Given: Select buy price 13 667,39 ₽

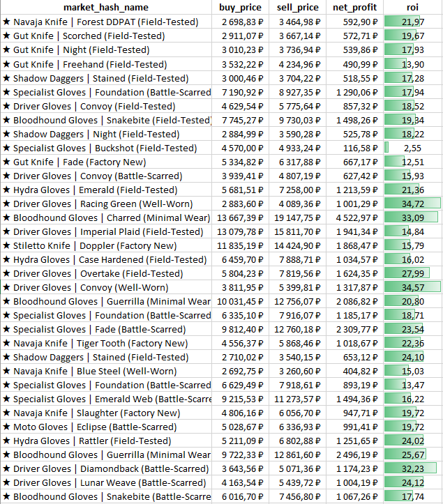Looking at the screenshot, I should [x=240, y=217].
